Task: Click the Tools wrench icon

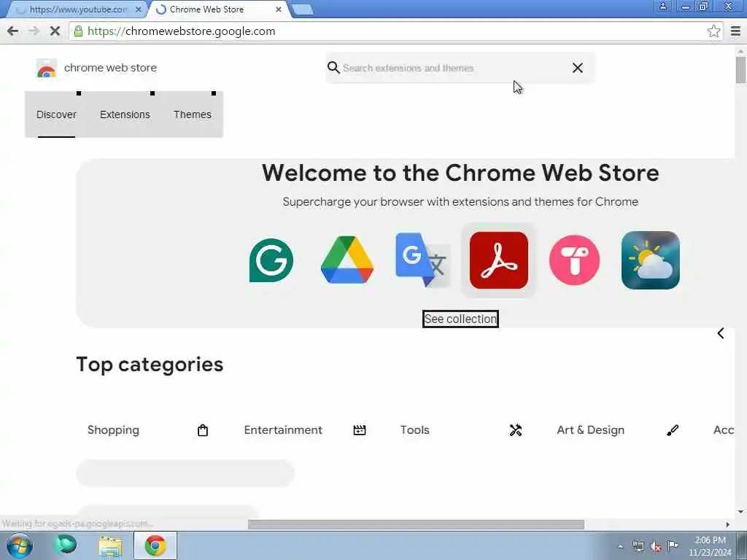Action: [516, 430]
